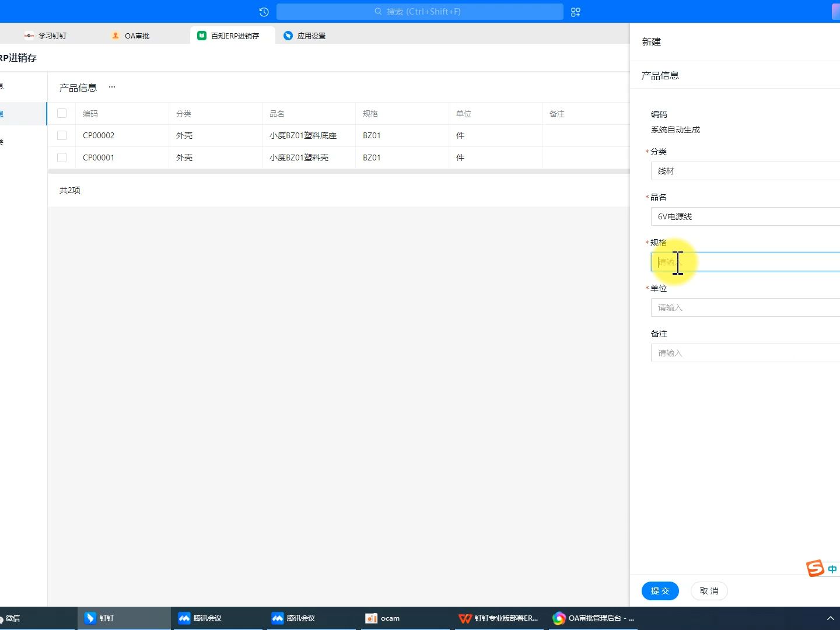The image size is (840, 630).
Task: Open the history icon in the top bar
Action: coord(264,12)
